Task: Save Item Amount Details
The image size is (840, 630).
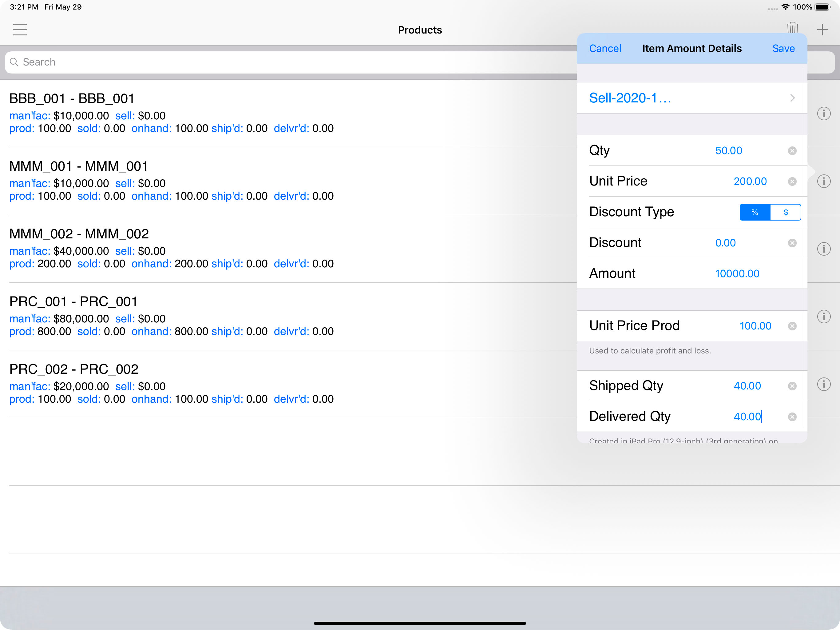Action: click(x=783, y=49)
